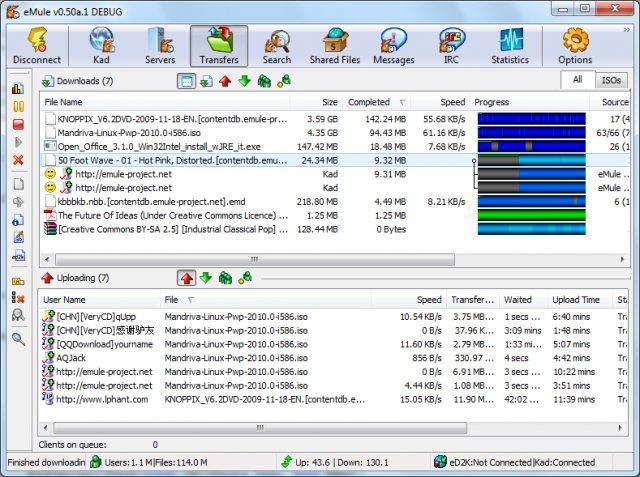Viewport: 640px width, 477px height.
Task: Click the known clients icon in Downloads toolbar
Action: (x=284, y=81)
